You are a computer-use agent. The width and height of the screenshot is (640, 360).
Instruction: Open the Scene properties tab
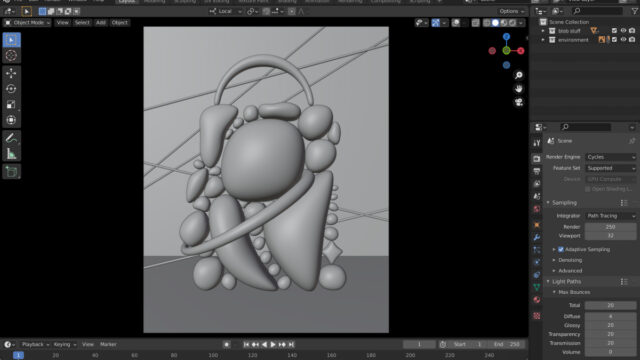point(537,197)
